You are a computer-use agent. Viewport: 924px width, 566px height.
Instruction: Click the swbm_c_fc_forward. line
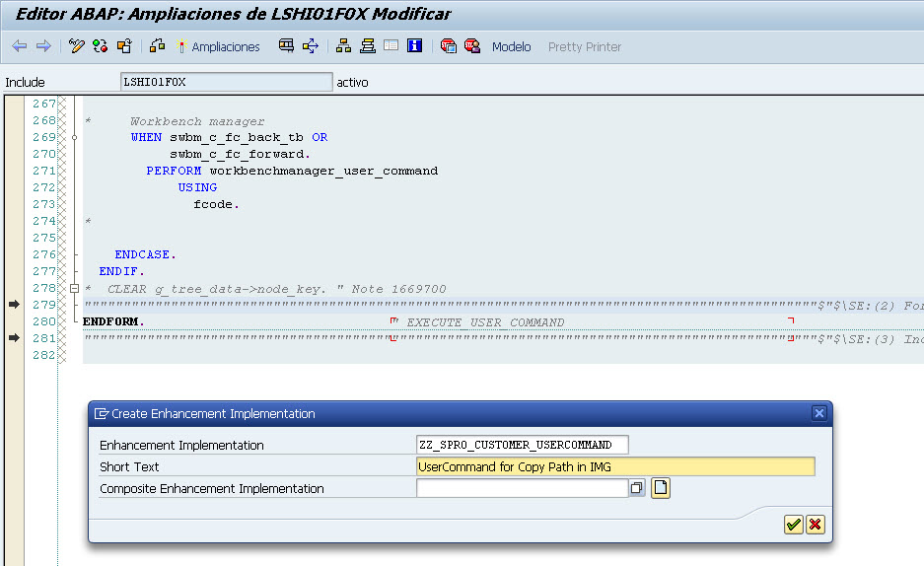pos(241,154)
